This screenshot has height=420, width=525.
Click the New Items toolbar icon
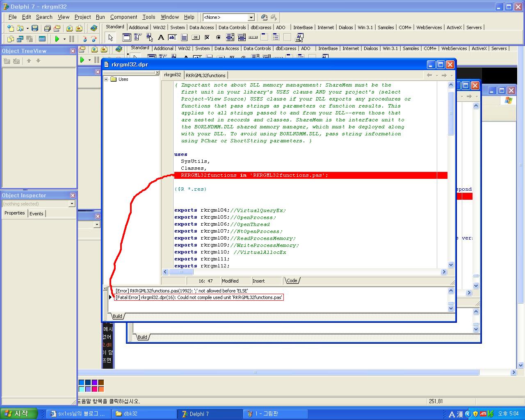coord(10,28)
